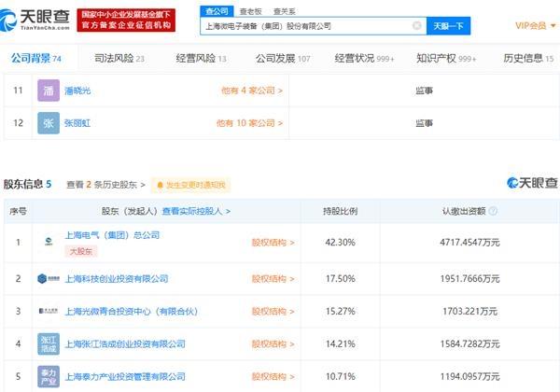
Task: Select the 1703.221万元 amount cell
Action: [x=469, y=312]
